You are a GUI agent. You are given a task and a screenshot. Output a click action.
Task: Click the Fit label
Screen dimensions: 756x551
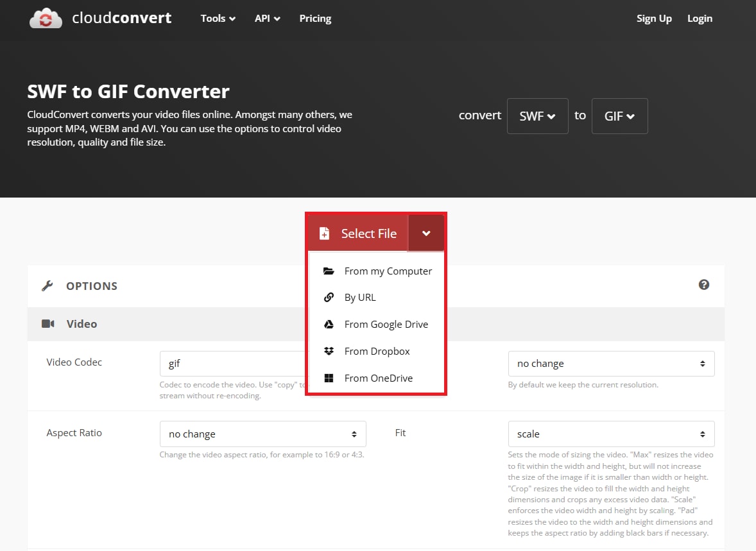[400, 433]
